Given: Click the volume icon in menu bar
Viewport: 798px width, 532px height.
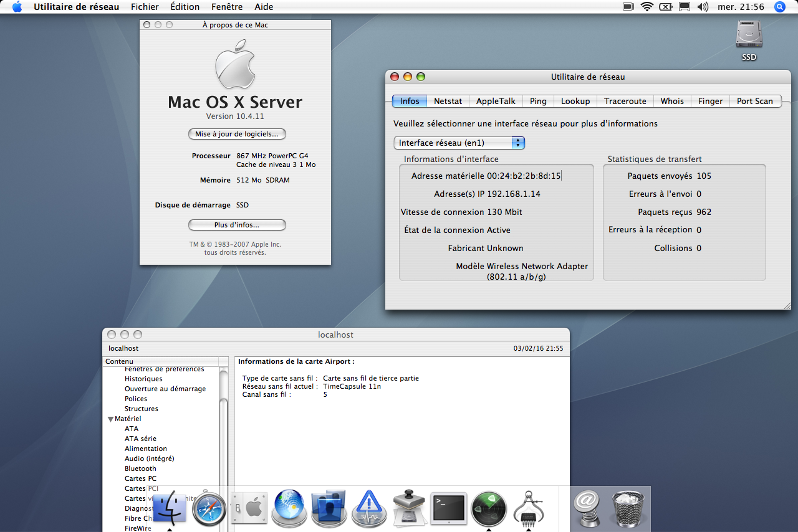Looking at the screenshot, I should tap(703, 7).
